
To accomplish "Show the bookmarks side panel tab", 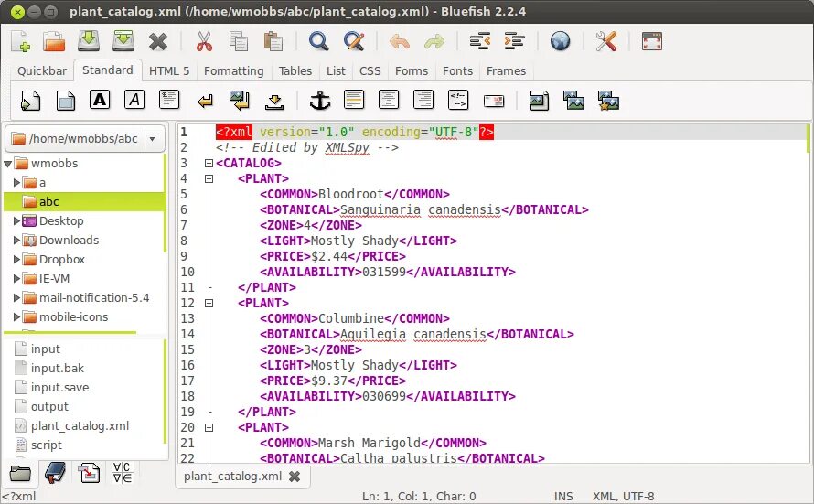I will [55, 474].
